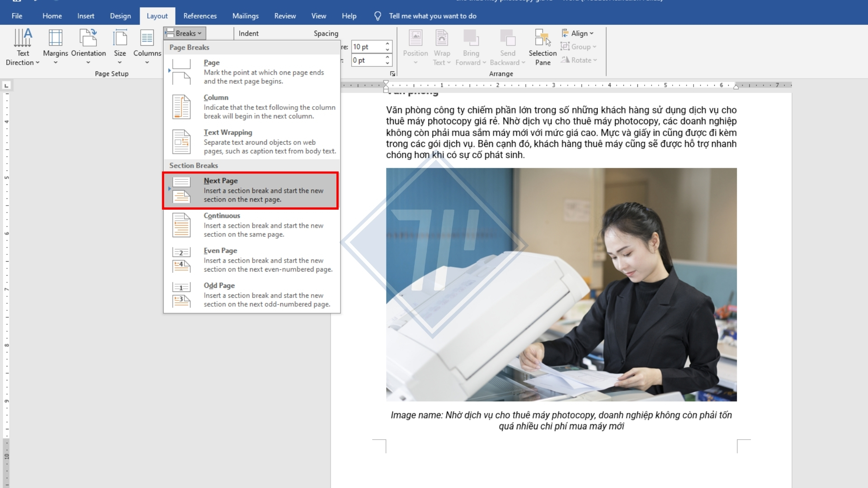
Task: Open the Selection Pane
Action: tap(542, 47)
